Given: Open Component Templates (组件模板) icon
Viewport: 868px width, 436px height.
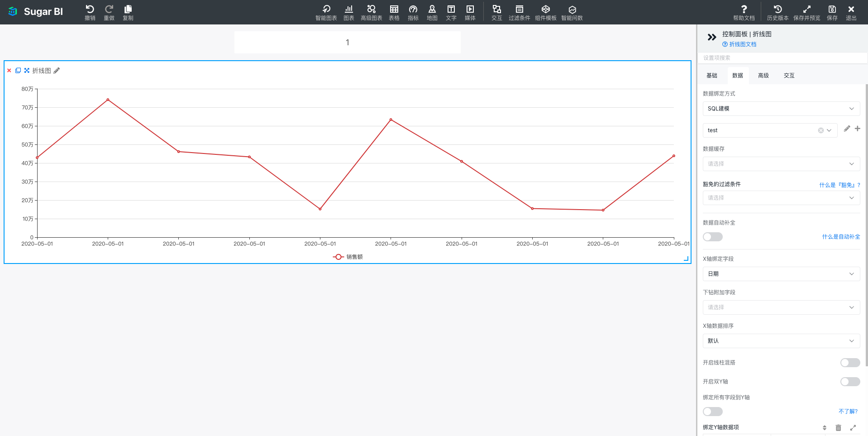Looking at the screenshot, I should coord(546,9).
